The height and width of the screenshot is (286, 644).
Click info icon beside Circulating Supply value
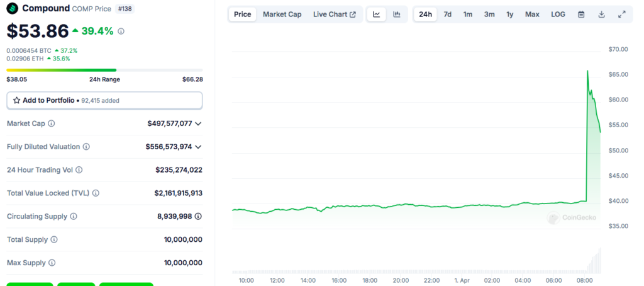coord(198,216)
